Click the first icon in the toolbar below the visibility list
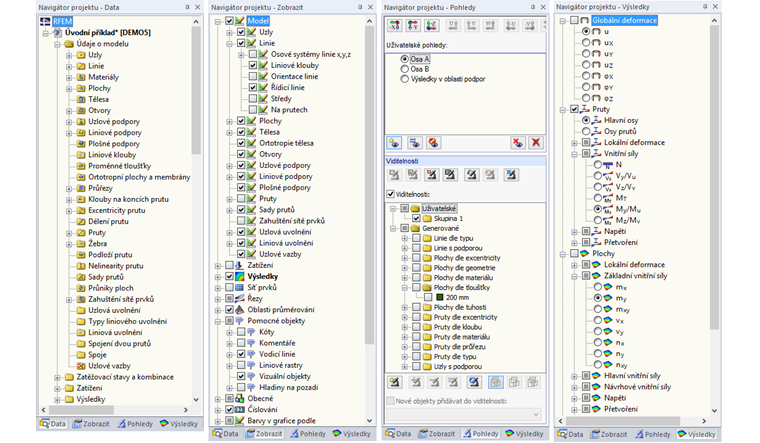760x443 pixels. 395,382
